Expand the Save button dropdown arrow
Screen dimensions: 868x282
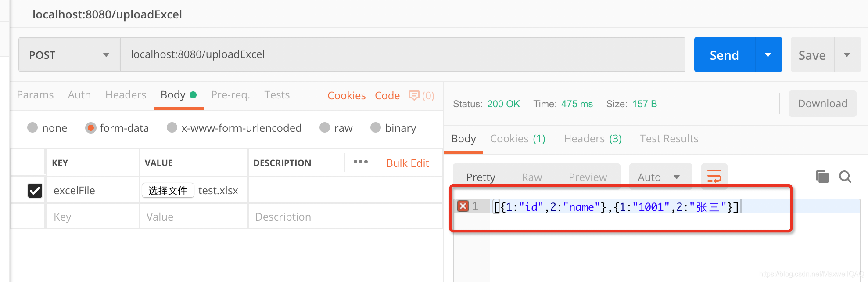(847, 55)
